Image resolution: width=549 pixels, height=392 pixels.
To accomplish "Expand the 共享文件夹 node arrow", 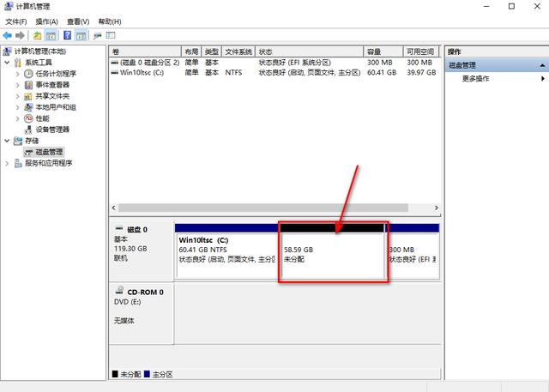I will [17, 96].
